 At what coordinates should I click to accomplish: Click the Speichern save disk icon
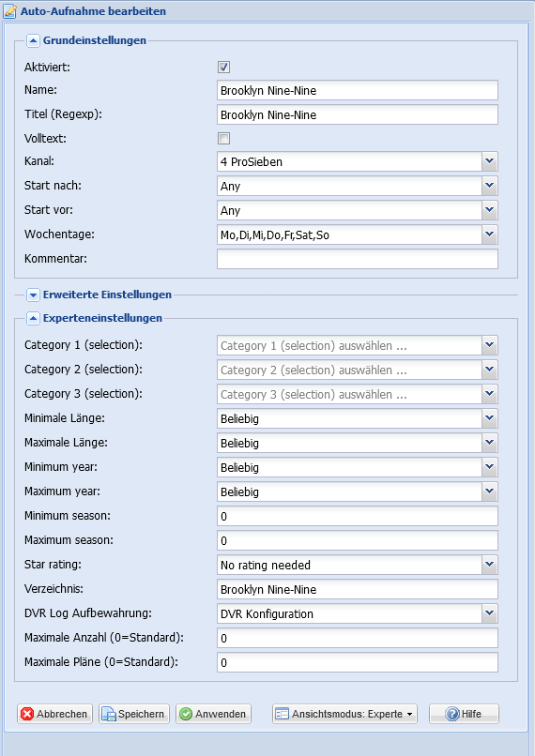click(x=109, y=714)
